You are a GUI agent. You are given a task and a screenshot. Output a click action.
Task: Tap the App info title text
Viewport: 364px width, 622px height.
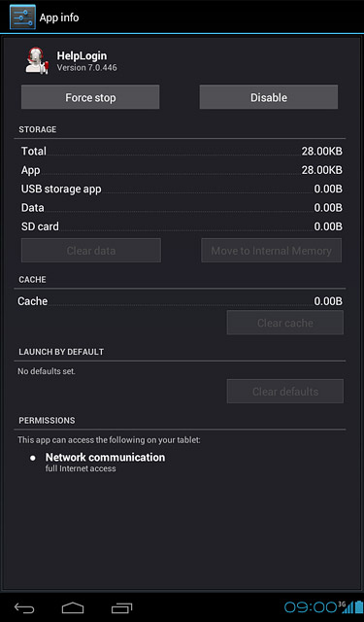pos(59,17)
